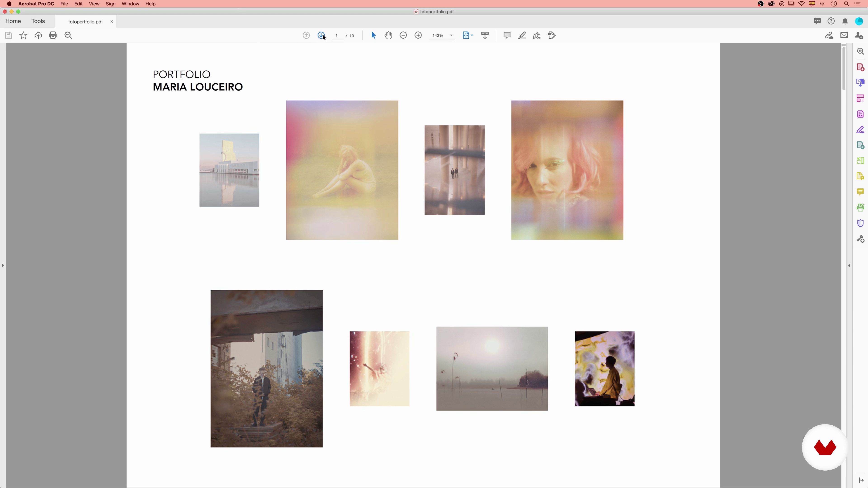The image size is (868, 488).
Task: Open macOS Spotlight search
Action: point(847,4)
